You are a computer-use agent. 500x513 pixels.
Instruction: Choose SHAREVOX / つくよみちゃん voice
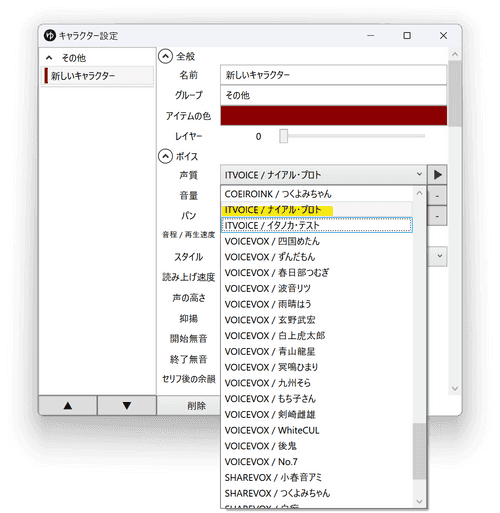317,493
